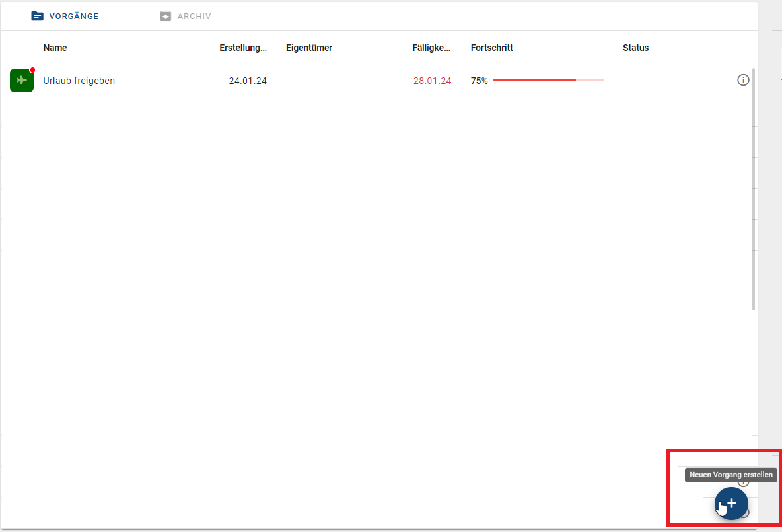Click the red notification dot on the airplane icon

click(x=30, y=70)
